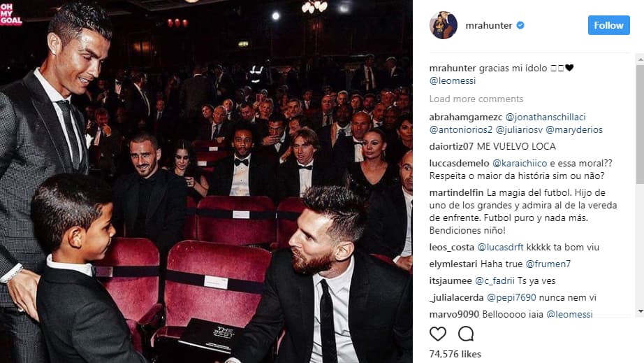Open @leomessi mention in caption
Viewport: 644px width, 363px height.
[x=452, y=81]
